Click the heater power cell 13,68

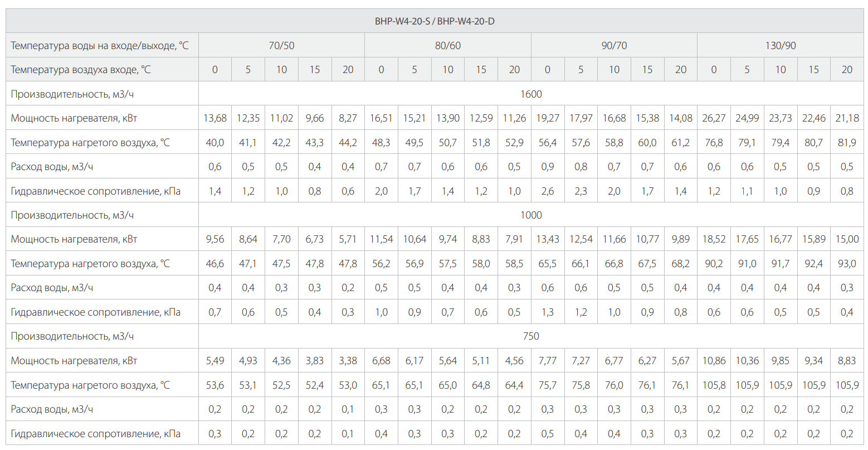coord(215,118)
